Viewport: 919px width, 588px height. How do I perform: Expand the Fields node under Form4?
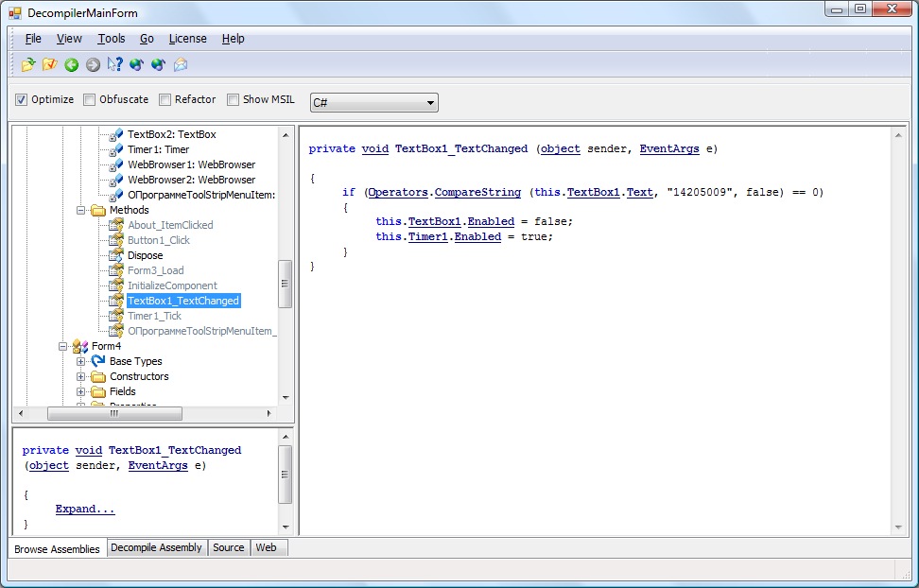[81, 391]
